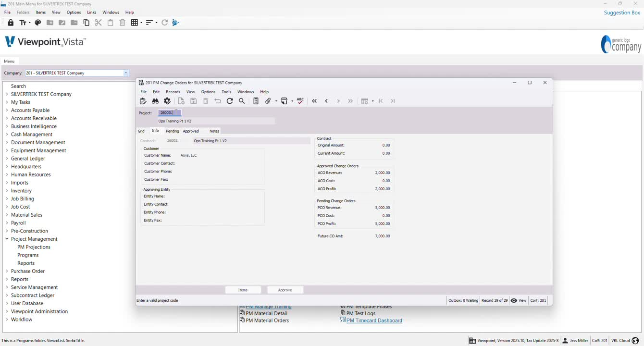Select Search in the menu tree
Screen dimensions: 644x346
tap(18, 86)
